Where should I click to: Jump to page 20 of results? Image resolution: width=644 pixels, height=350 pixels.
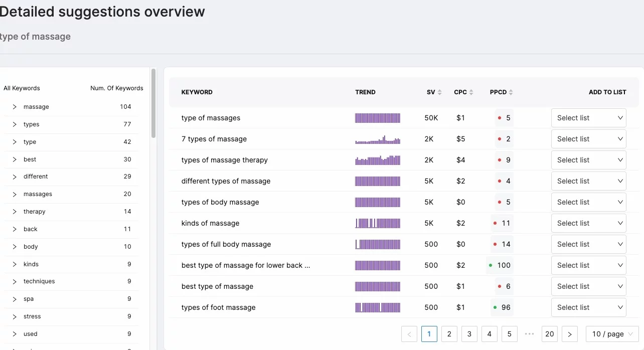tap(549, 334)
